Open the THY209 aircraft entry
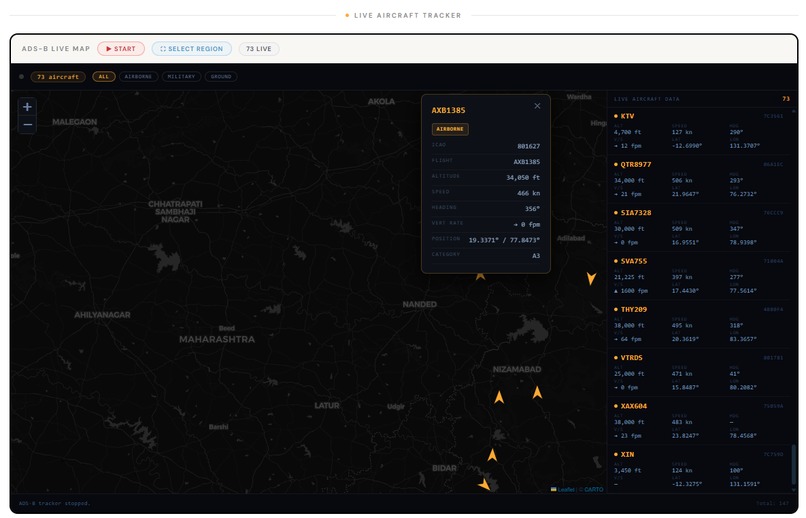The height and width of the screenshot is (518, 806). (x=699, y=324)
